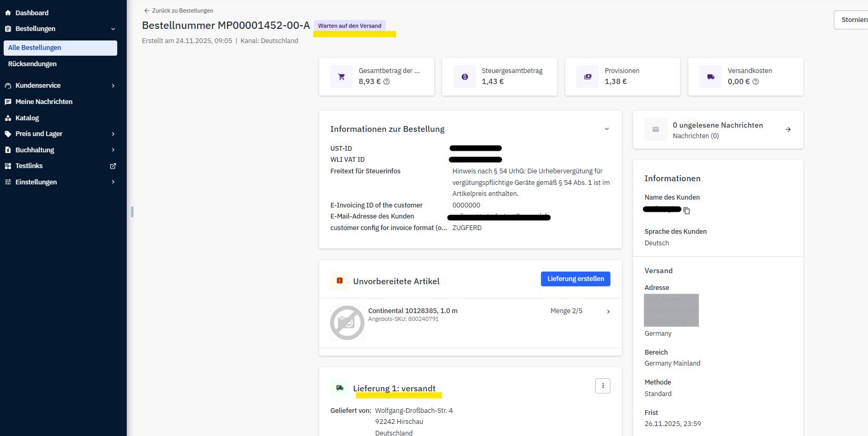Click the Lieferung erstellen button
The height and width of the screenshot is (436, 868).
(575, 279)
